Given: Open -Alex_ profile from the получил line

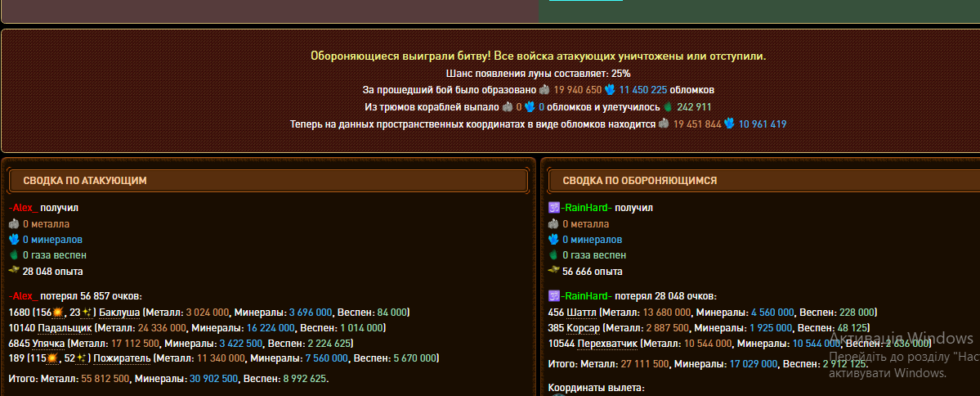Looking at the screenshot, I should click(23, 208).
